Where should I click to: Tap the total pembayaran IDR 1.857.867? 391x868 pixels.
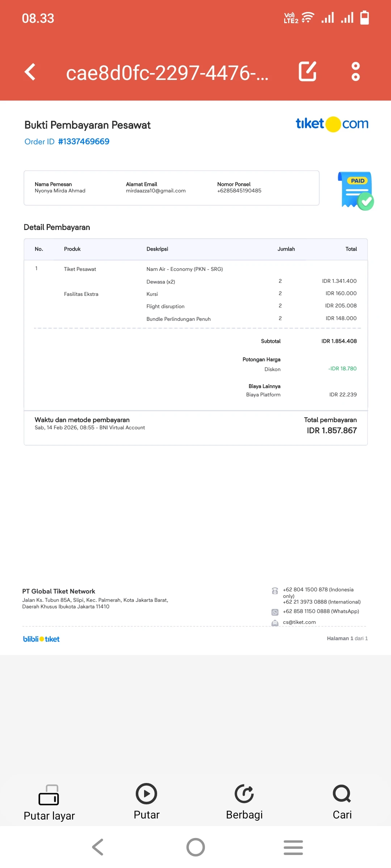332,430
